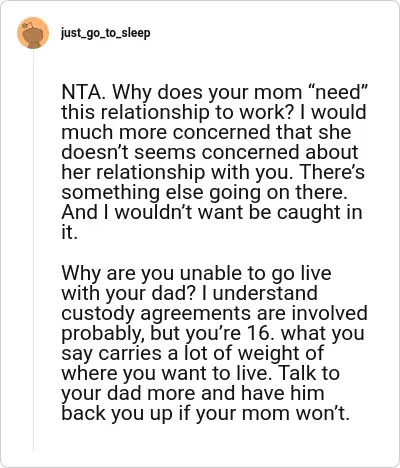Click the line "say carries a lot of weight of"
Image resolution: width=400 pixels, height=468 pixels.
(x=192, y=353)
